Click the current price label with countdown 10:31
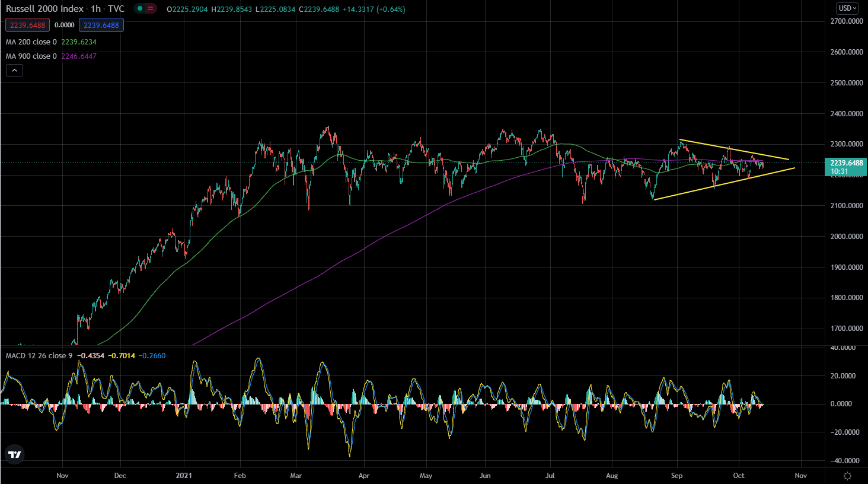This screenshot has height=484, width=868. coord(846,167)
